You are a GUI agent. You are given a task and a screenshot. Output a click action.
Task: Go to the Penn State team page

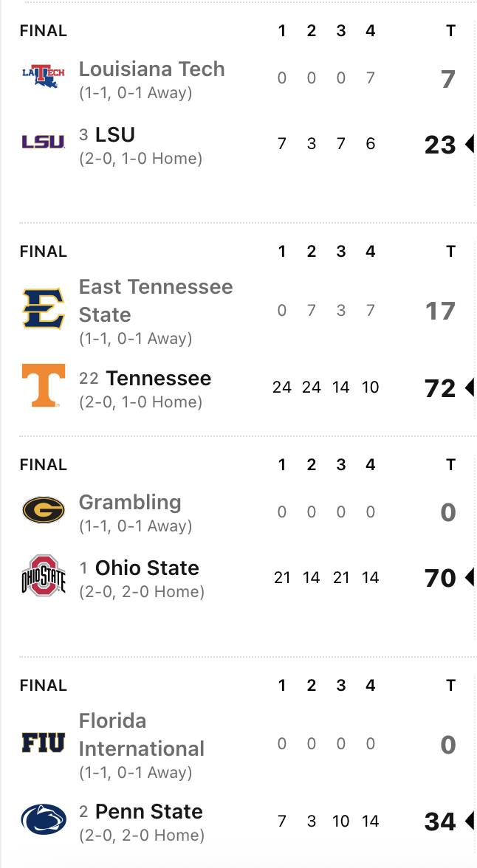click(x=148, y=812)
